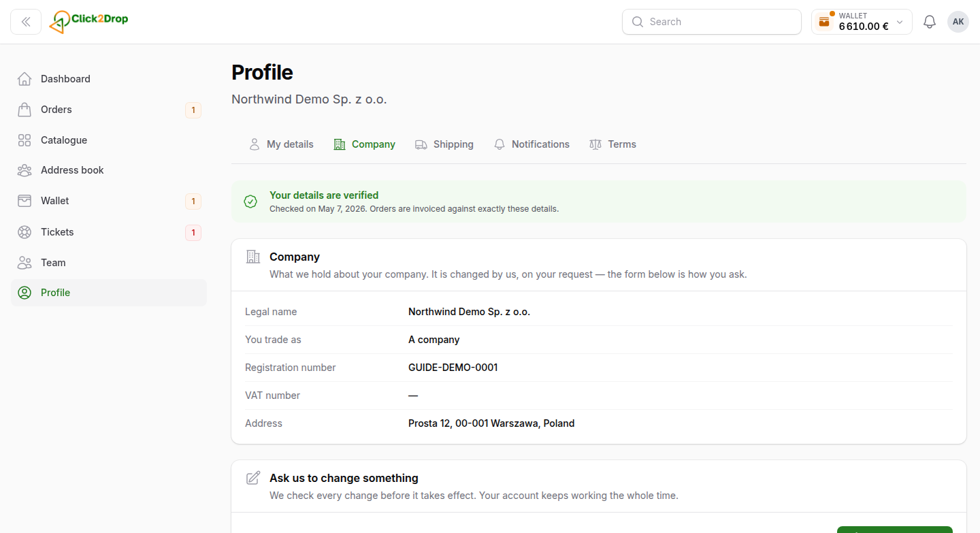Open the AK user avatar menu
980x533 pixels.
(958, 22)
